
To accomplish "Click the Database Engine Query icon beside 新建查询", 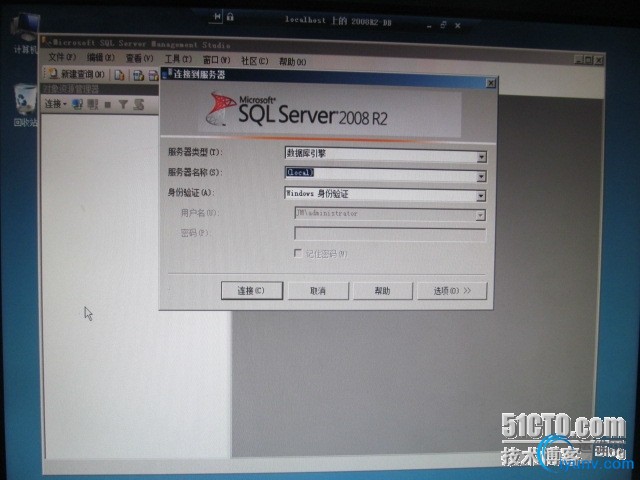I will pos(119,75).
